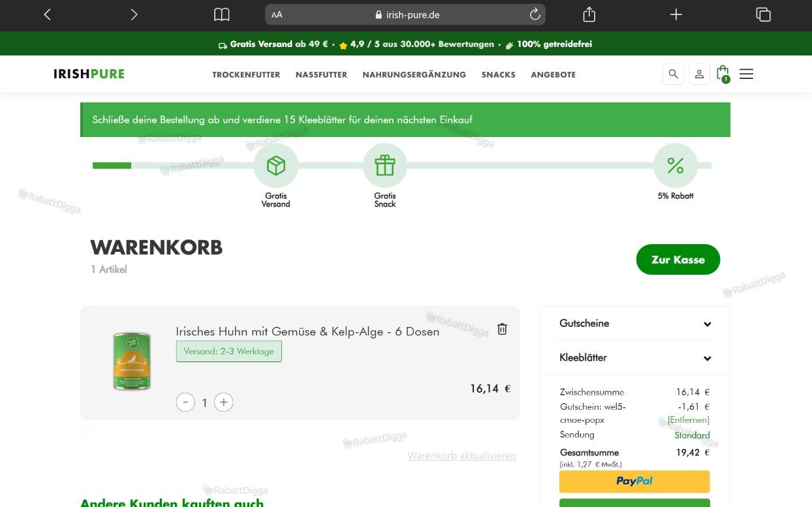812x507 pixels.
Task: Click the Standard shipping text
Action: [692, 435]
